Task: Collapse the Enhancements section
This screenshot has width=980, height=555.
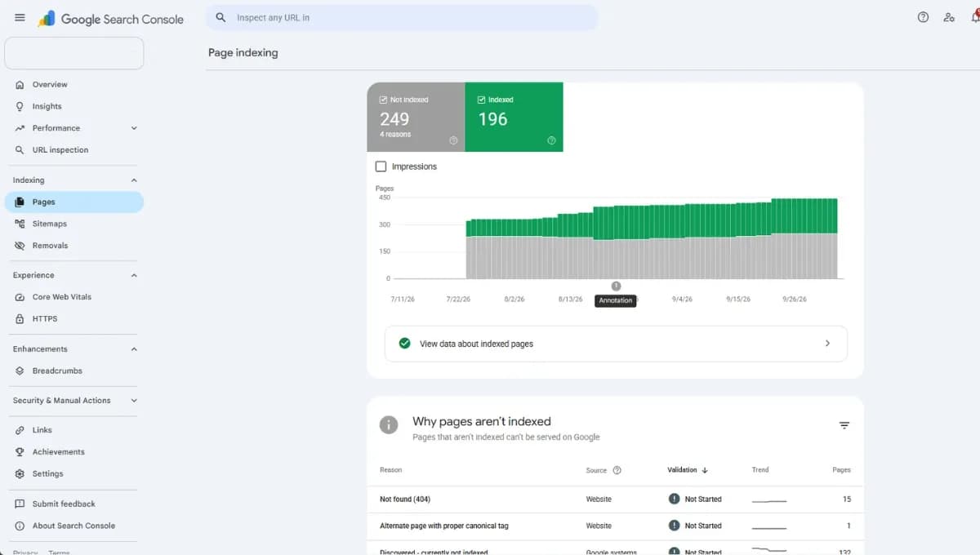Action: (x=134, y=349)
